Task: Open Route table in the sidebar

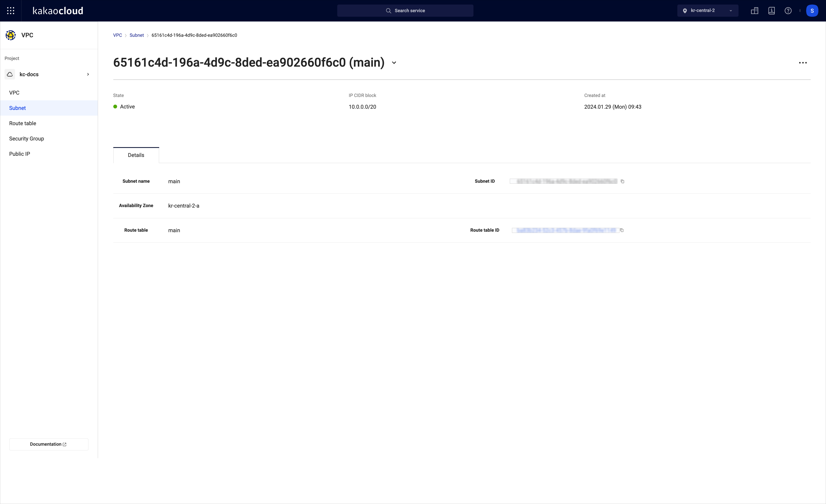Action: click(x=49, y=123)
